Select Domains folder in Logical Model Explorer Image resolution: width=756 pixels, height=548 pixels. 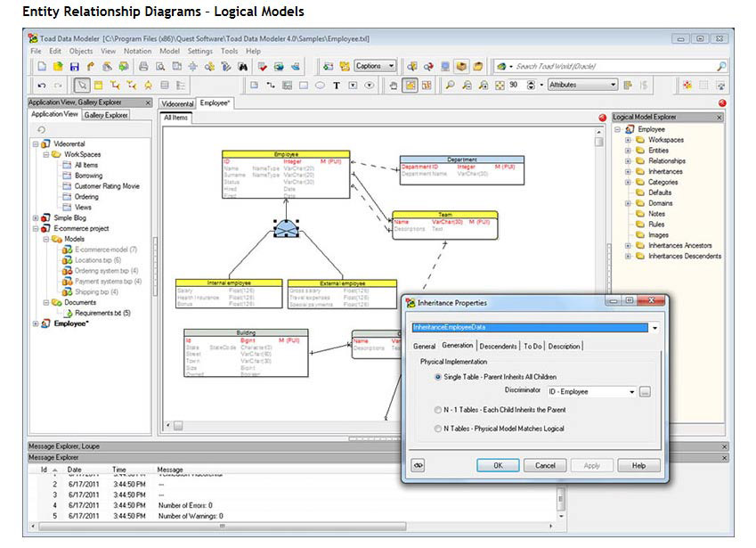660,203
